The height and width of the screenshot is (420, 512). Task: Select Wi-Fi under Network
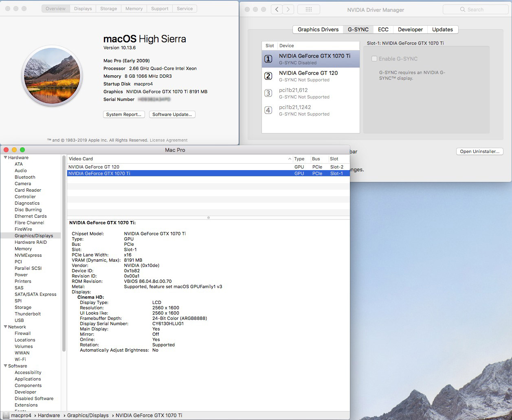(x=20, y=359)
